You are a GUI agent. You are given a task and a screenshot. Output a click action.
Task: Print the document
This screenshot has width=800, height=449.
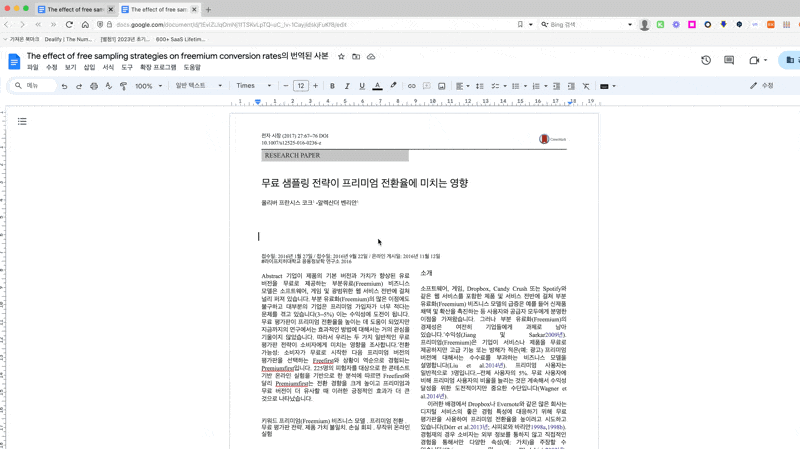pyautogui.click(x=94, y=86)
